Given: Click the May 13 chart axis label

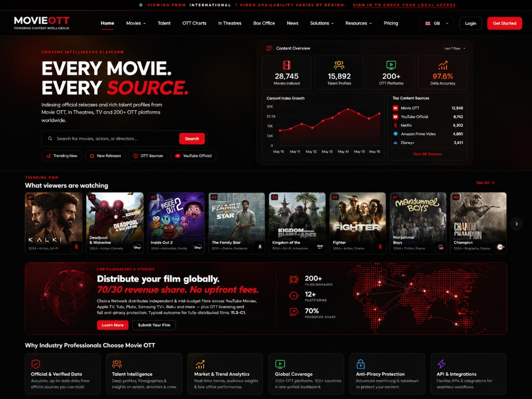Looking at the screenshot, I should 327,152.
